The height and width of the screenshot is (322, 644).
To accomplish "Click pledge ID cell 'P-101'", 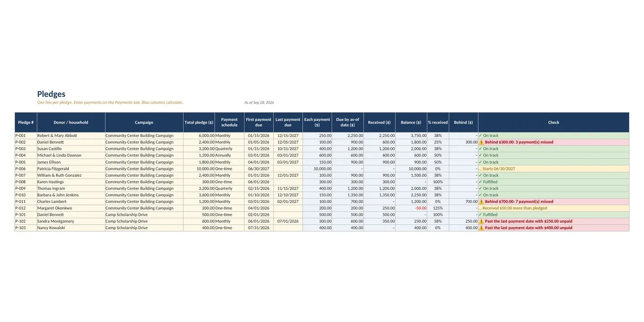I will pyautogui.click(x=26, y=215).
